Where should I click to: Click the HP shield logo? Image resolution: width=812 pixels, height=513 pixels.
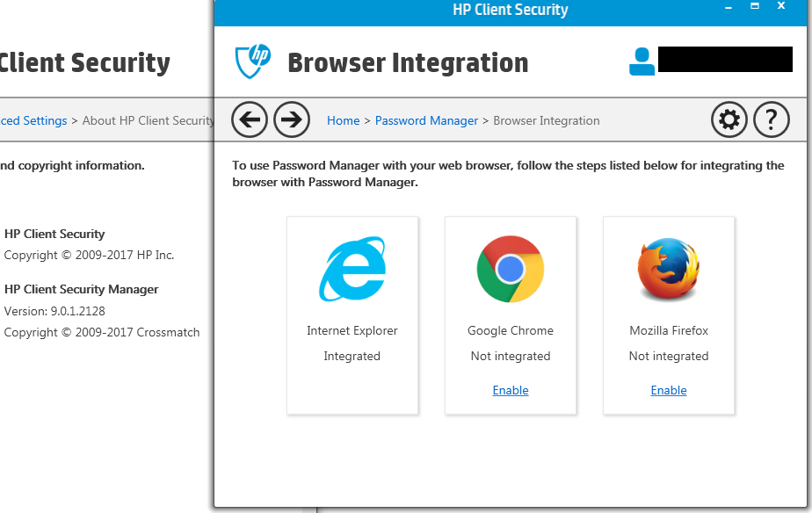[253, 61]
